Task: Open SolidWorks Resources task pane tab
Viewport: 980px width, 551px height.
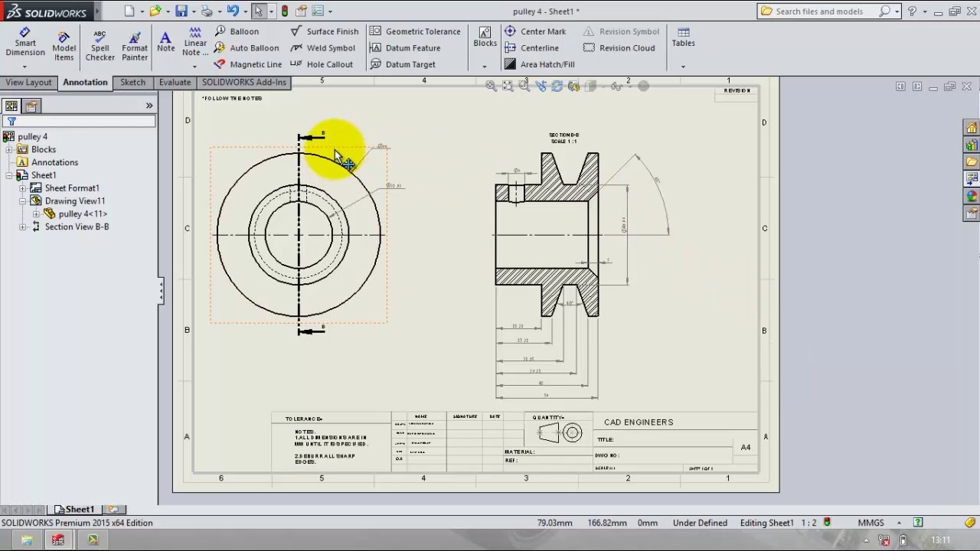Action: tap(972, 128)
